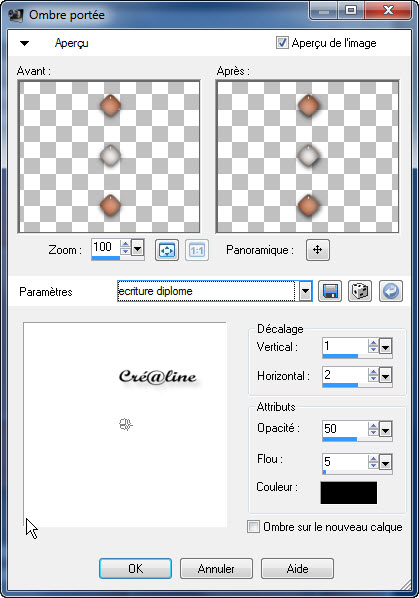Open the Flou slider dropdown arrow
Screen dimensions: 419x598
pyautogui.click(x=385, y=463)
